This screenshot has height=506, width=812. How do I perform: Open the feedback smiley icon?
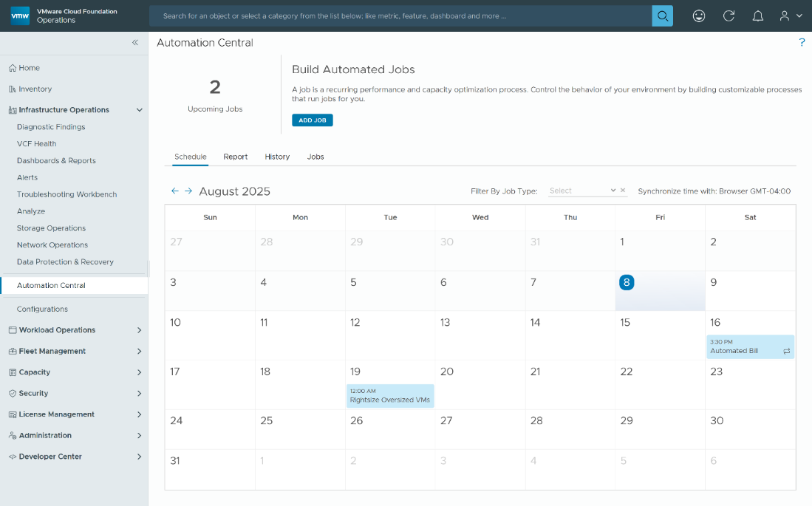point(699,16)
